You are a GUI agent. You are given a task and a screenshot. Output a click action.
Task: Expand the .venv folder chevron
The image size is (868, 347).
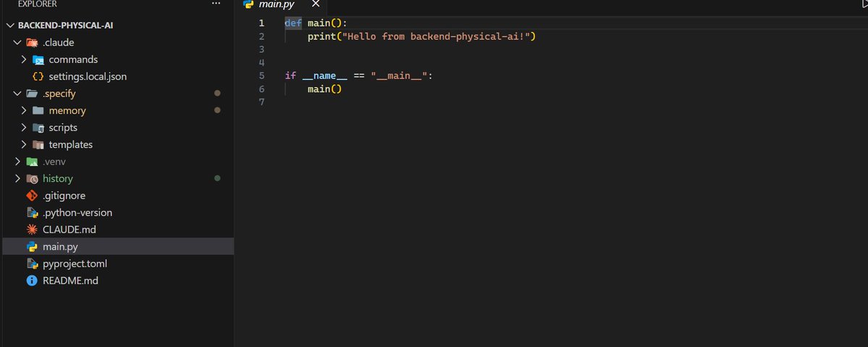pos(17,162)
